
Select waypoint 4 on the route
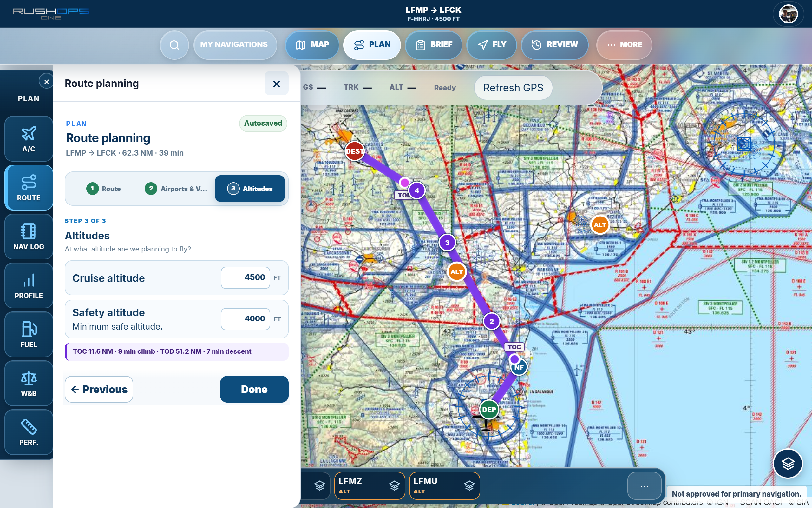(x=417, y=190)
